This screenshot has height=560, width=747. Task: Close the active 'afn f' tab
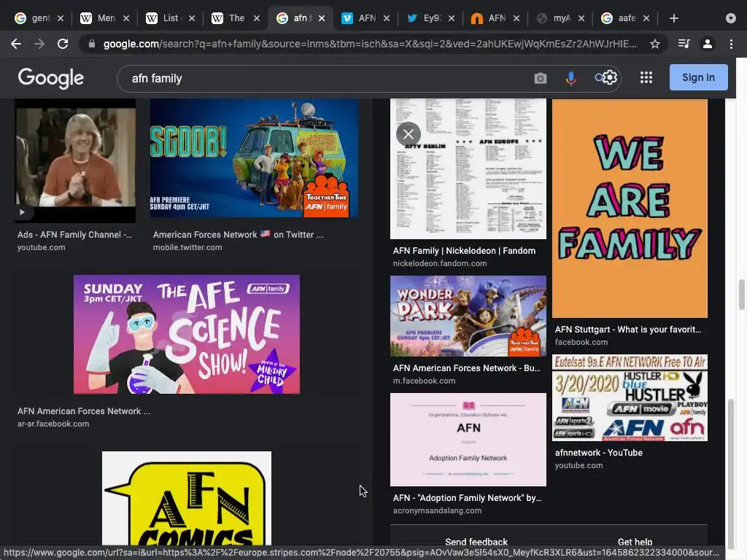point(322,18)
